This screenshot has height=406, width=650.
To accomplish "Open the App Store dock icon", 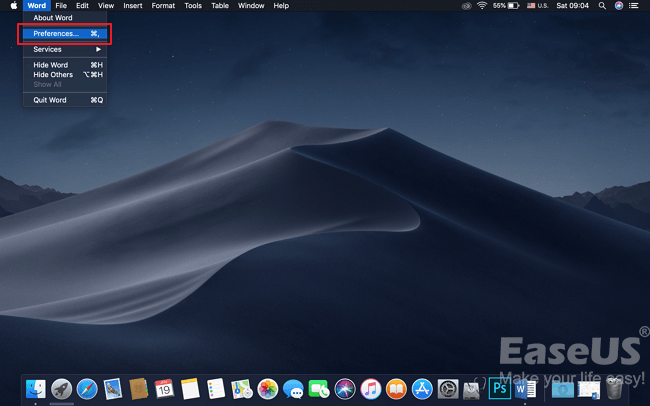I will click(422, 389).
